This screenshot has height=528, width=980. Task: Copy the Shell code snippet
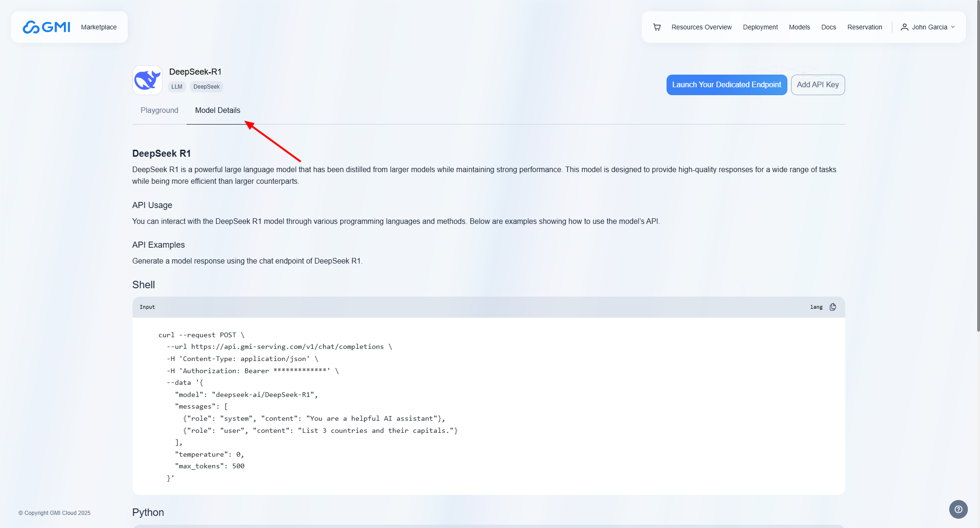pos(833,307)
